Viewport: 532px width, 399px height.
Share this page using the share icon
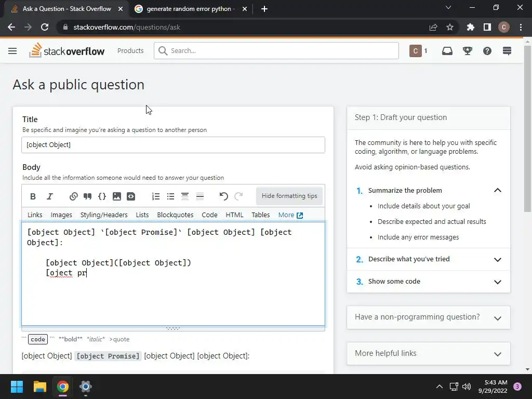(433, 27)
